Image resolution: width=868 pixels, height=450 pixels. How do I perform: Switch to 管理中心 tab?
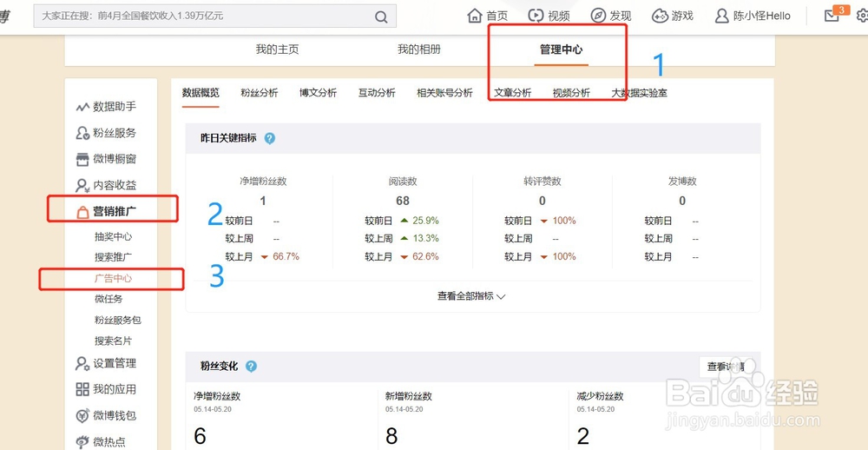(x=562, y=50)
